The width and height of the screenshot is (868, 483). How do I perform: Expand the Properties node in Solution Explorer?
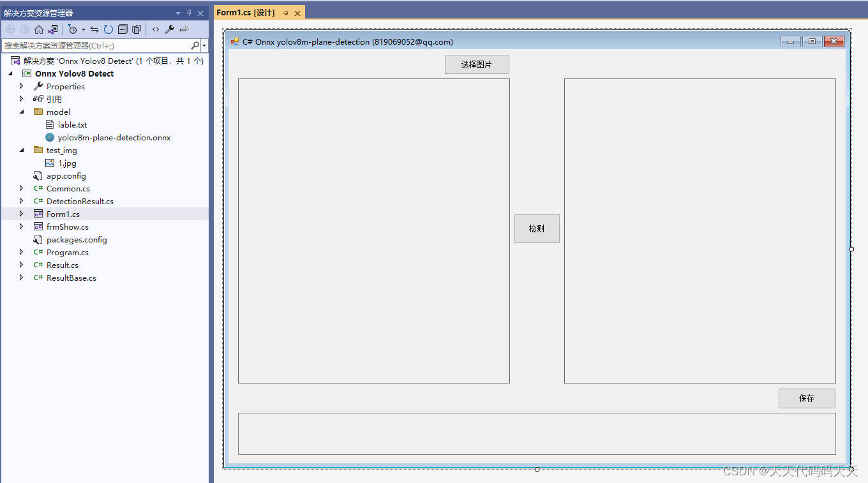tap(21, 86)
